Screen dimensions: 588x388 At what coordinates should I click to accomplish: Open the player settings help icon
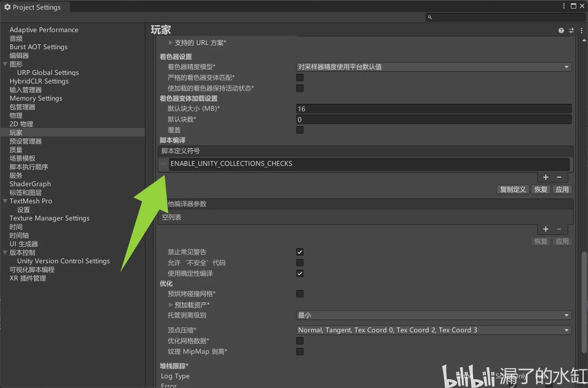[561, 31]
